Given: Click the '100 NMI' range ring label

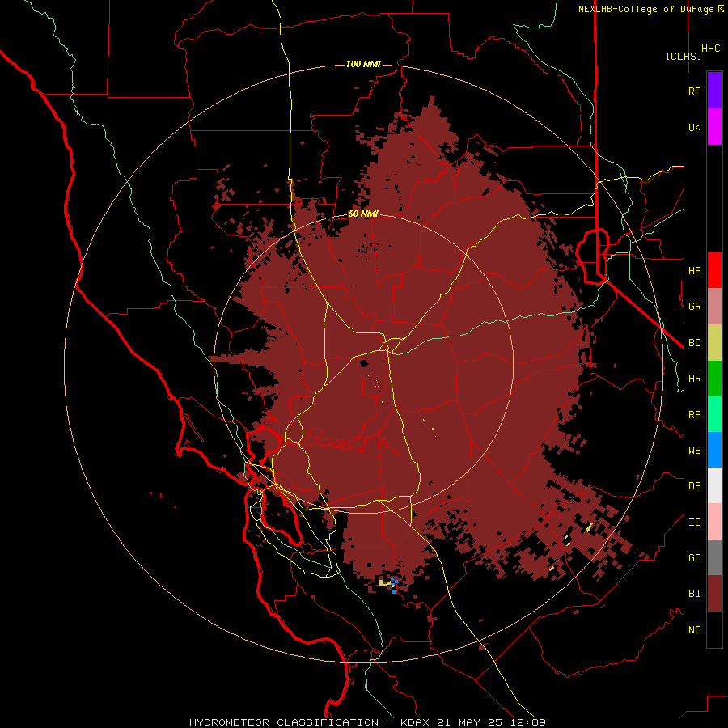Looking at the screenshot, I should 363,64.
